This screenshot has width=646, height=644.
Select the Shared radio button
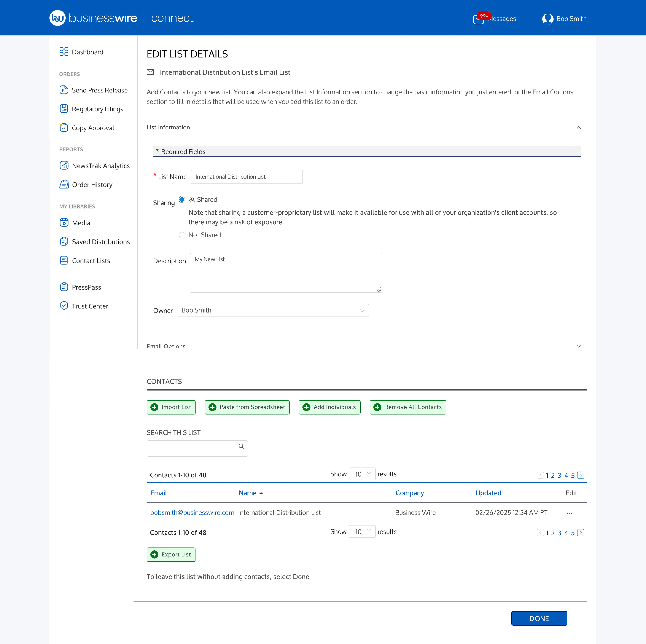(182, 200)
